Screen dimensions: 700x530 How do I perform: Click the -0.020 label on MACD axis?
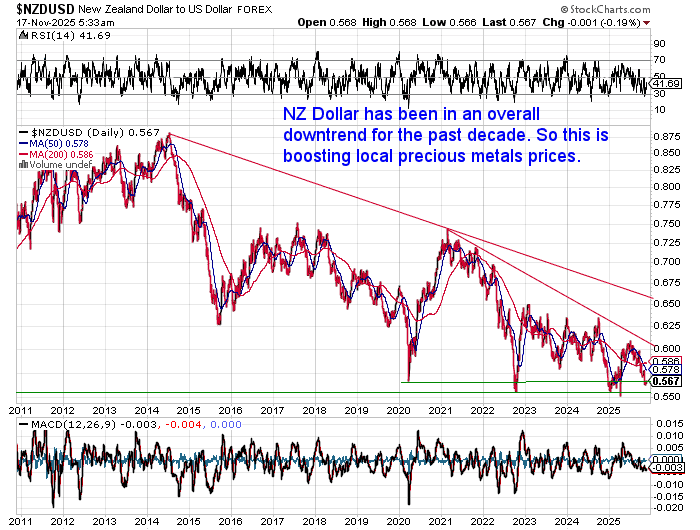coord(668,508)
